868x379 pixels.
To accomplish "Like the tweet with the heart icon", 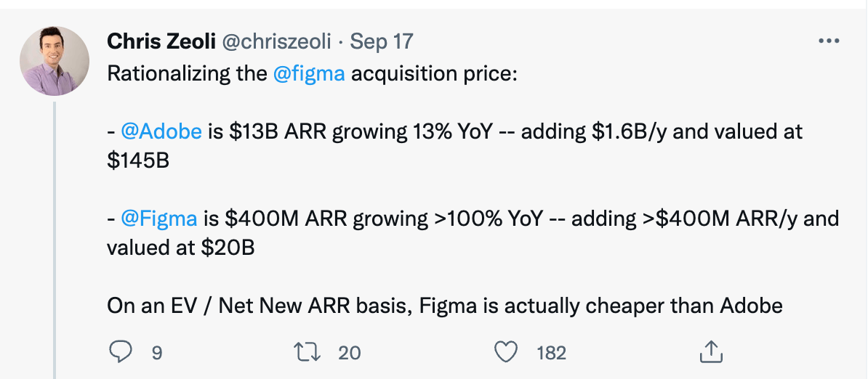I will (505, 353).
